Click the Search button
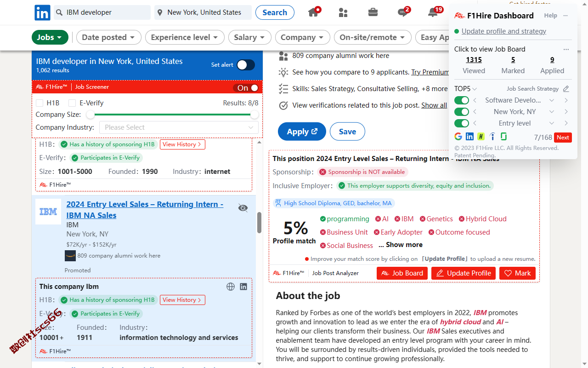Screen dimensions: 588x368 click(x=275, y=12)
